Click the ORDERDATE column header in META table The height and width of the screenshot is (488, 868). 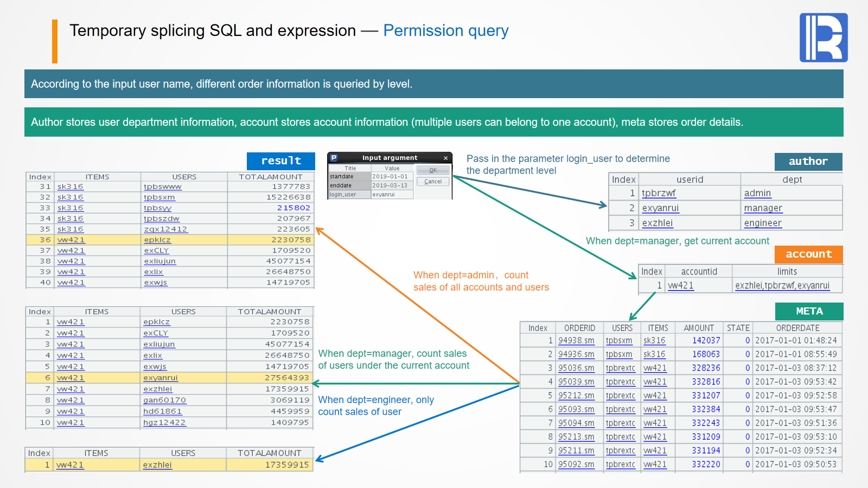point(797,328)
